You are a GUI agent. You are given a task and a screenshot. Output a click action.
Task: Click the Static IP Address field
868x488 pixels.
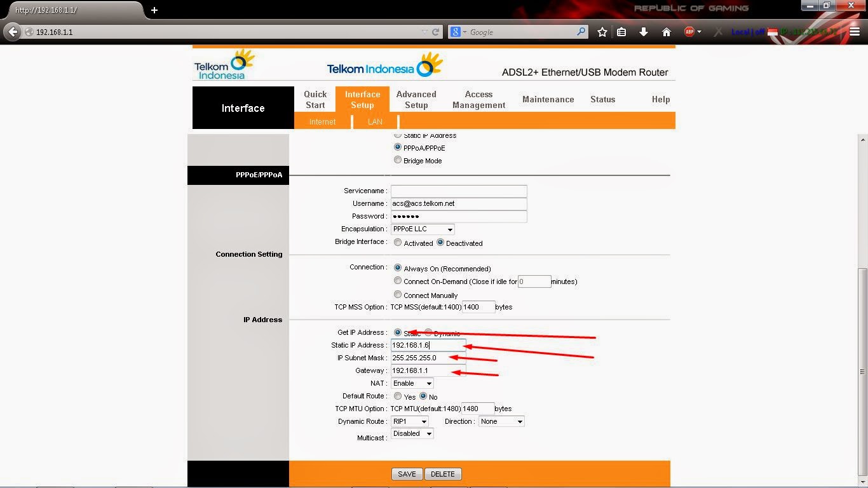point(428,345)
